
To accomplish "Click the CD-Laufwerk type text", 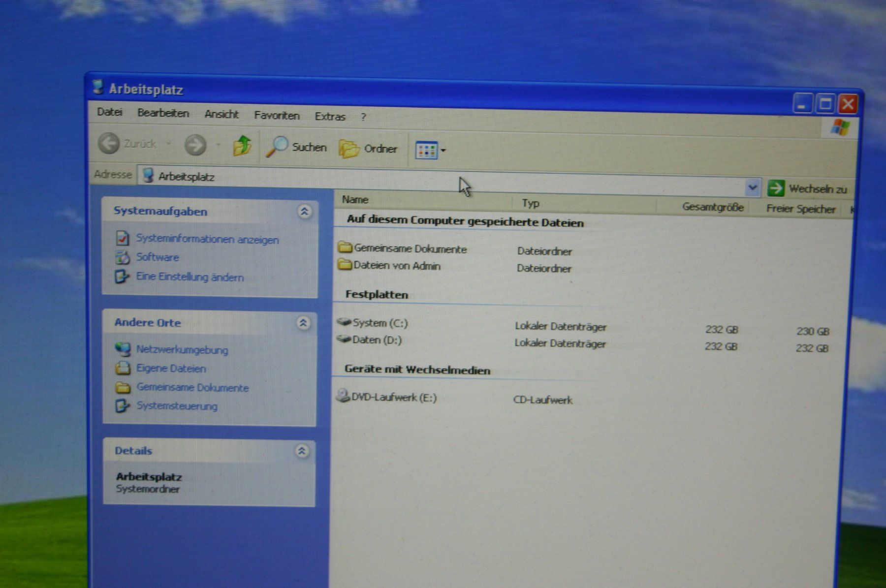I will (x=542, y=400).
